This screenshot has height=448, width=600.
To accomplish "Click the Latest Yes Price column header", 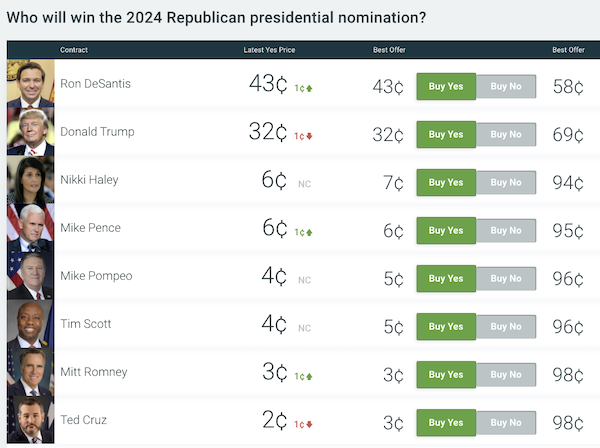I will [269, 50].
